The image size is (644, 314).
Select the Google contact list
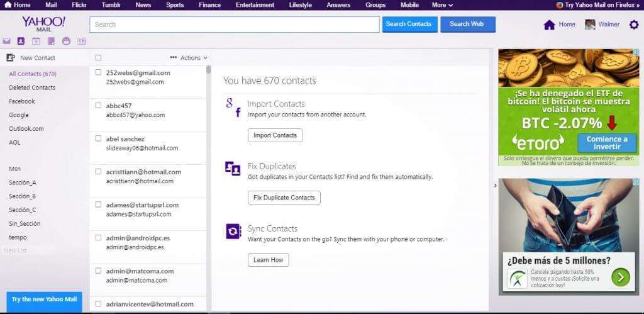coord(19,115)
